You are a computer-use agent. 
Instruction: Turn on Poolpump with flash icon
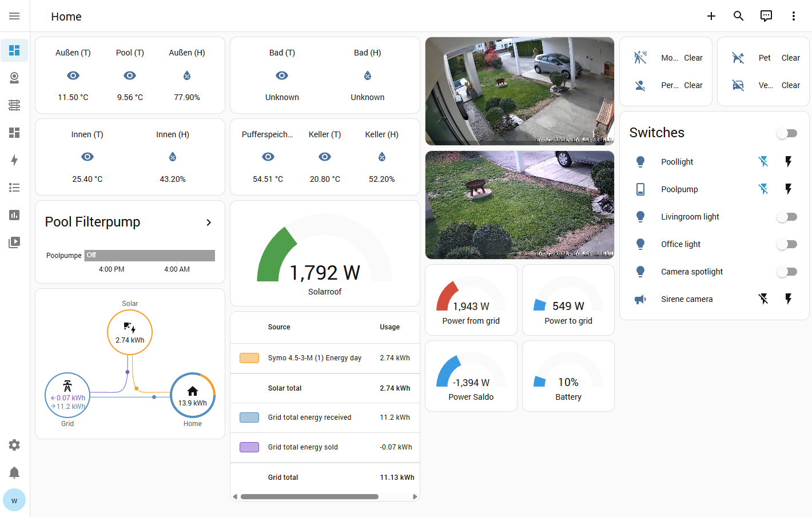(789, 189)
